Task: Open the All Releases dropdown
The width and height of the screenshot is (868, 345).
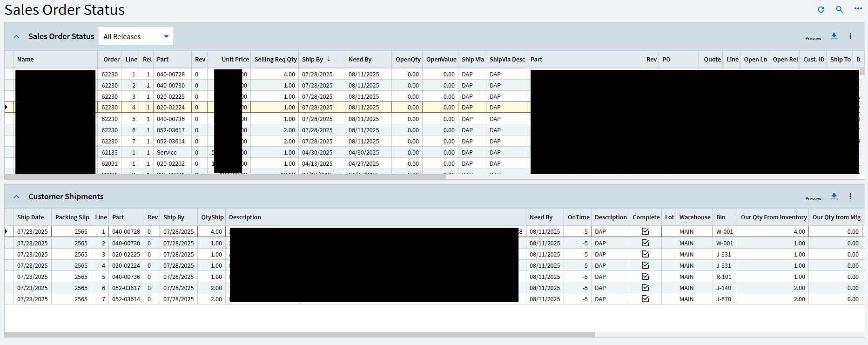Action: (136, 37)
